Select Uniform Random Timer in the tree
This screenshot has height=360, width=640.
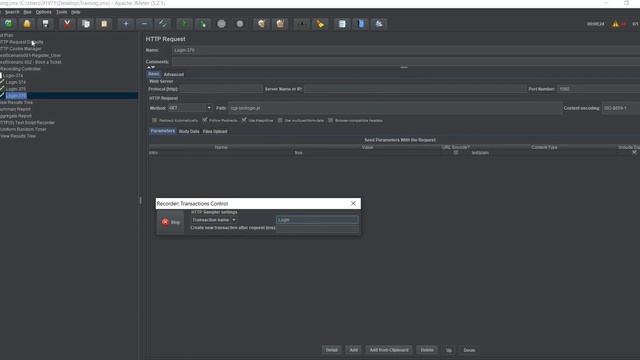click(23, 129)
